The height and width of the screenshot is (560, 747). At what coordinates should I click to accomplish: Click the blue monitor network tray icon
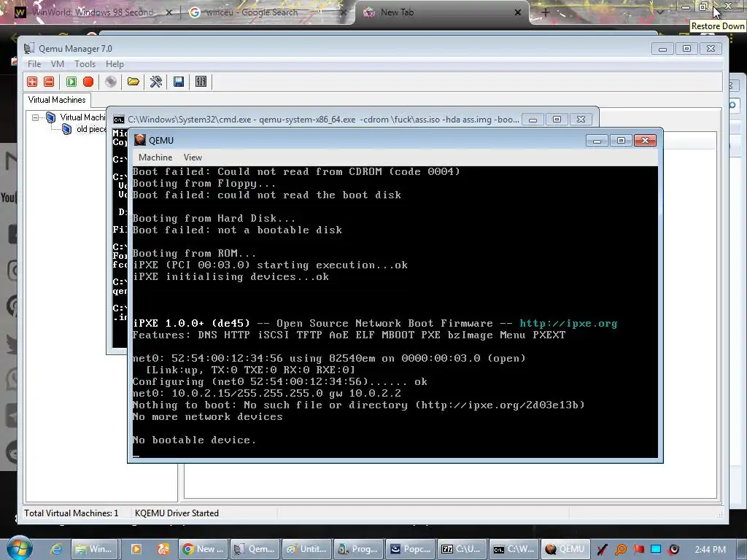[656, 550]
